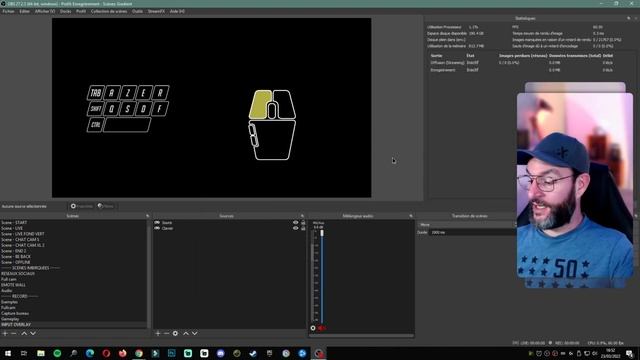The height and width of the screenshot is (360, 640).
Task: Open Firefox from taskbar
Action: tap(122, 353)
